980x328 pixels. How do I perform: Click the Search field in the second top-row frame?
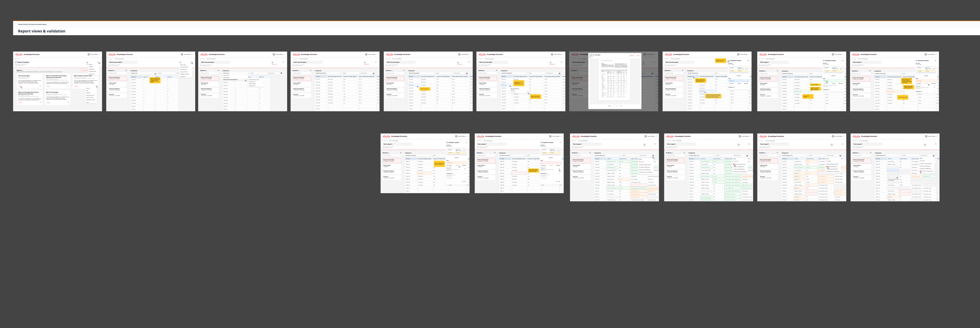(x=166, y=73)
